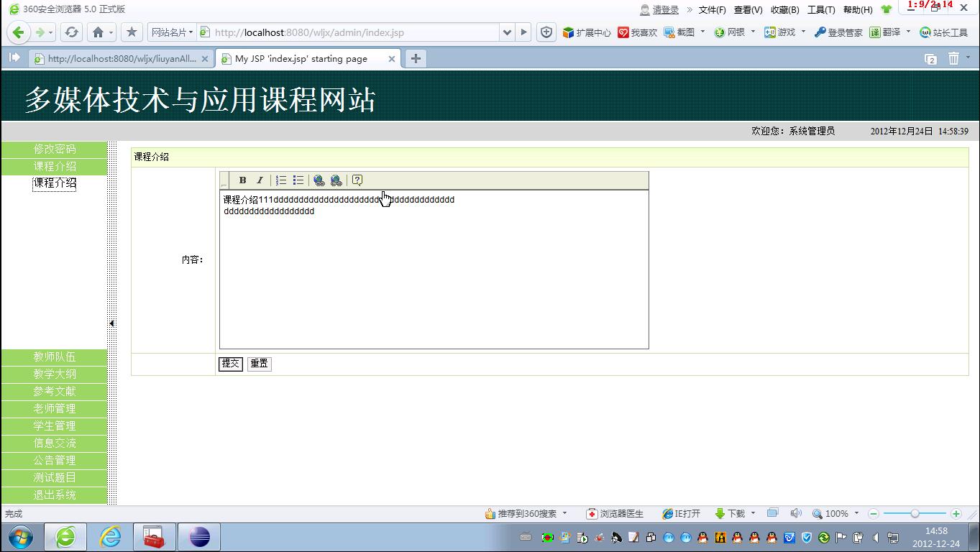Insert a bulleted list in the editor
Image resolution: width=980 pixels, height=552 pixels.
298,180
